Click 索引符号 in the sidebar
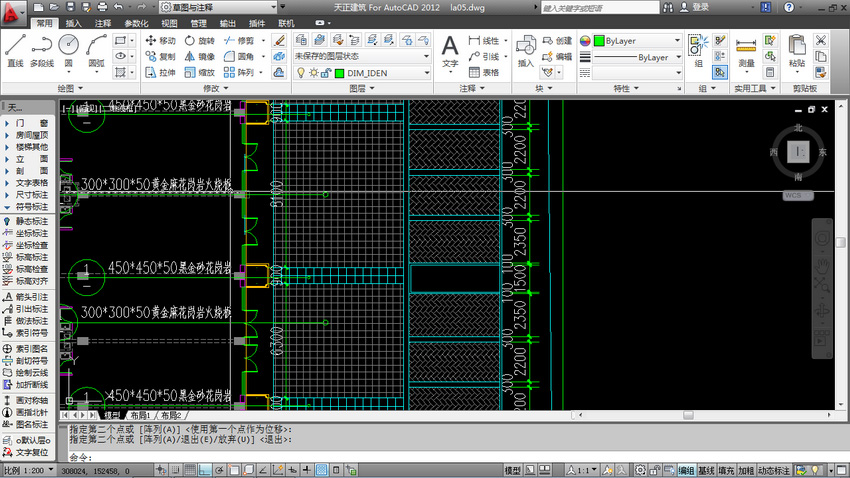The width and height of the screenshot is (850, 478). (26, 332)
